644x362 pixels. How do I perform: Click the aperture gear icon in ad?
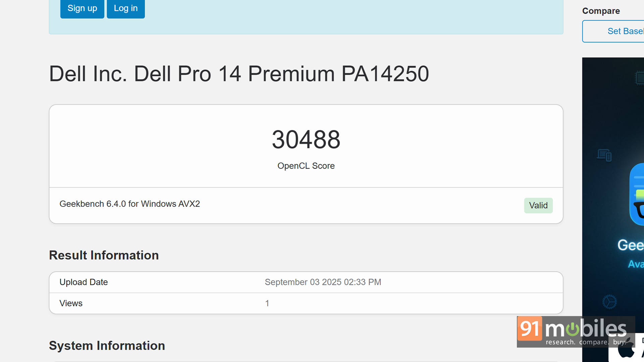[x=609, y=302]
